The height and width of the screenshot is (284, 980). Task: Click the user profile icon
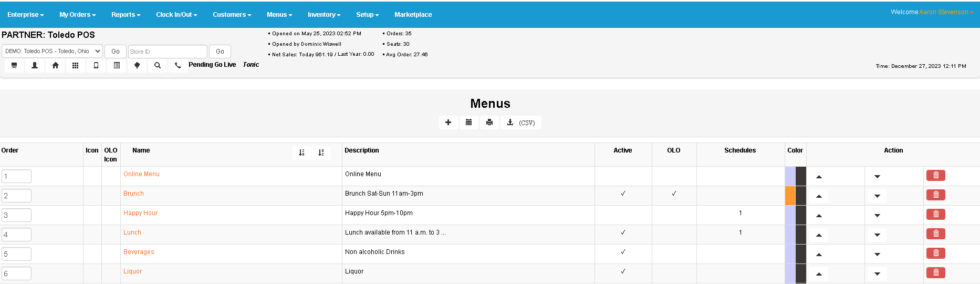[x=35, y=66]
